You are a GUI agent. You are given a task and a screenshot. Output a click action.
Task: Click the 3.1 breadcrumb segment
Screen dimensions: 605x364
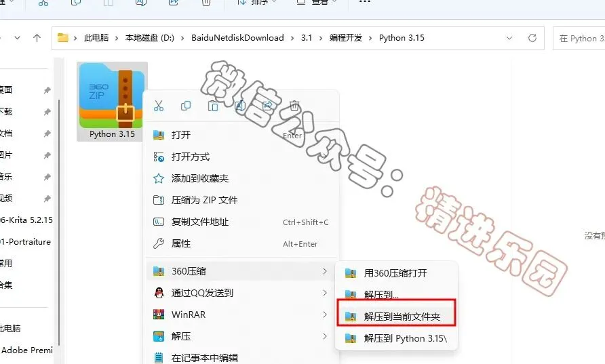pyautogui.click(x=307, y=38)
